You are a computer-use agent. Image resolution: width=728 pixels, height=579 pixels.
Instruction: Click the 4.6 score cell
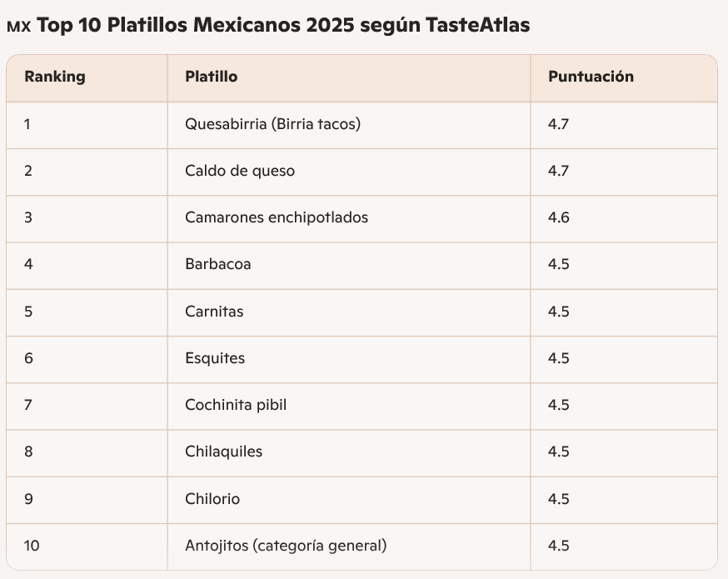click(x=558, y=217)
